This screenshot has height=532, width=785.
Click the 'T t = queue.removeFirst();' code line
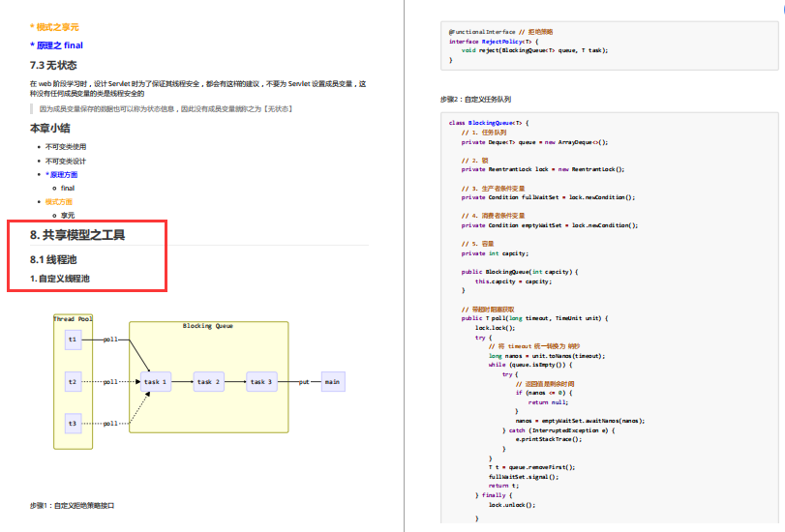531,467
